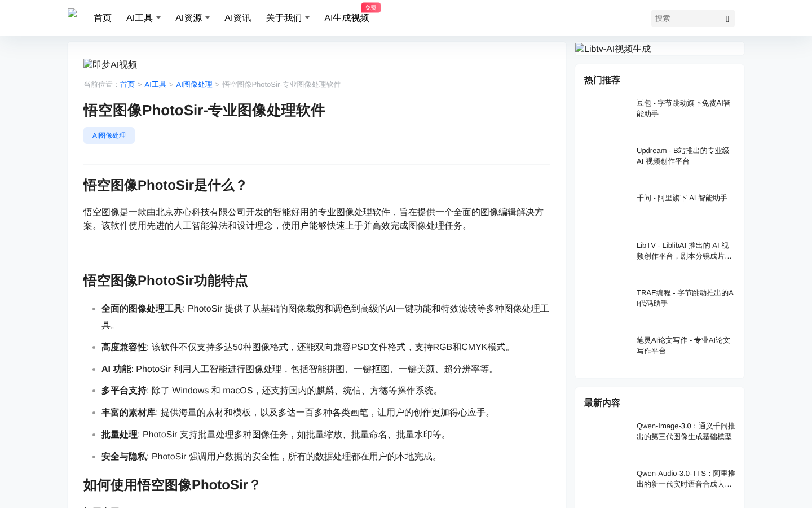Screen dimensions: 812x508
Task: Go to 首页 in breadcrumb
Action: (127, 85)
